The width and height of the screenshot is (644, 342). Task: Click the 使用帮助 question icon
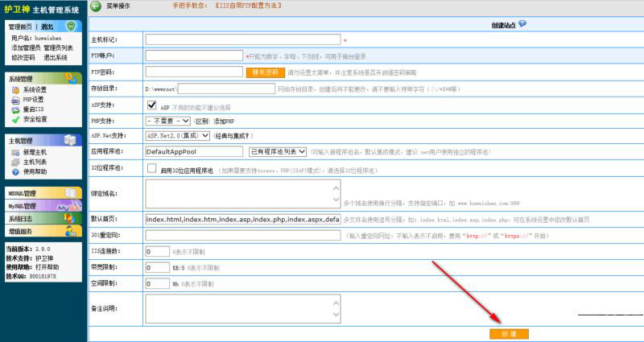coord(15,172)
